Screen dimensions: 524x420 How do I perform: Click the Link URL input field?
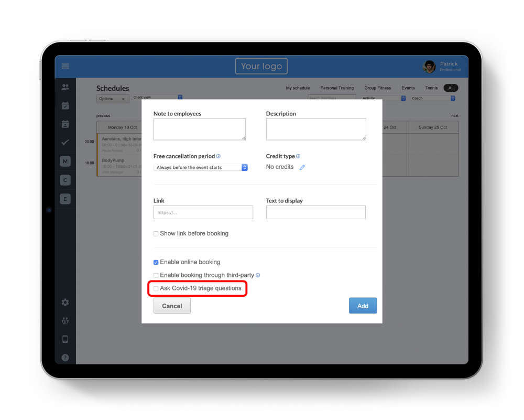coord(203,212)
